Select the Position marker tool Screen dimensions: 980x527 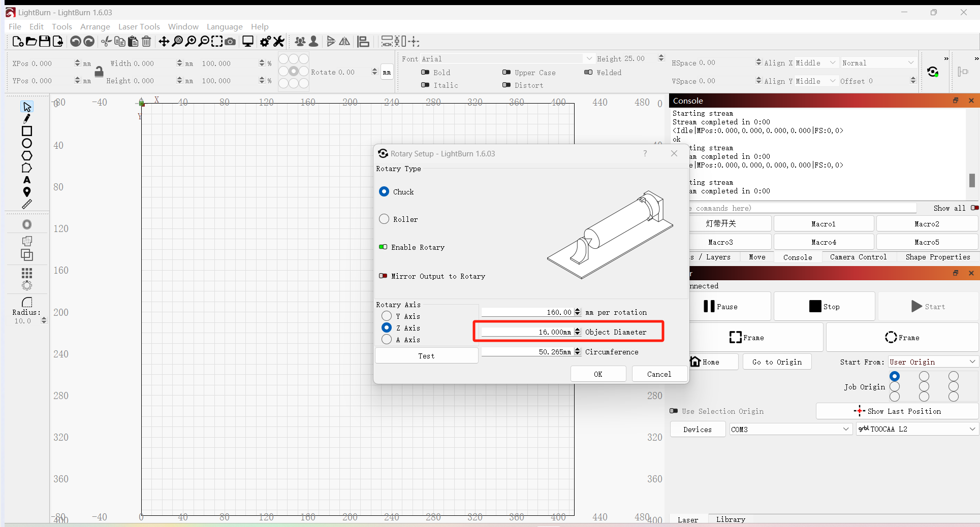tap(27, 192)
